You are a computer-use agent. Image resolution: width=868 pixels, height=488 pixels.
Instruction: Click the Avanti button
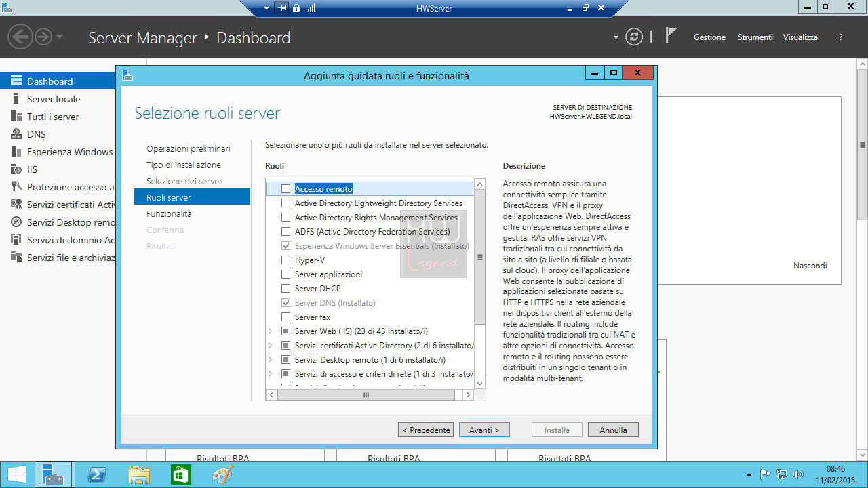[x=484, y=430]
